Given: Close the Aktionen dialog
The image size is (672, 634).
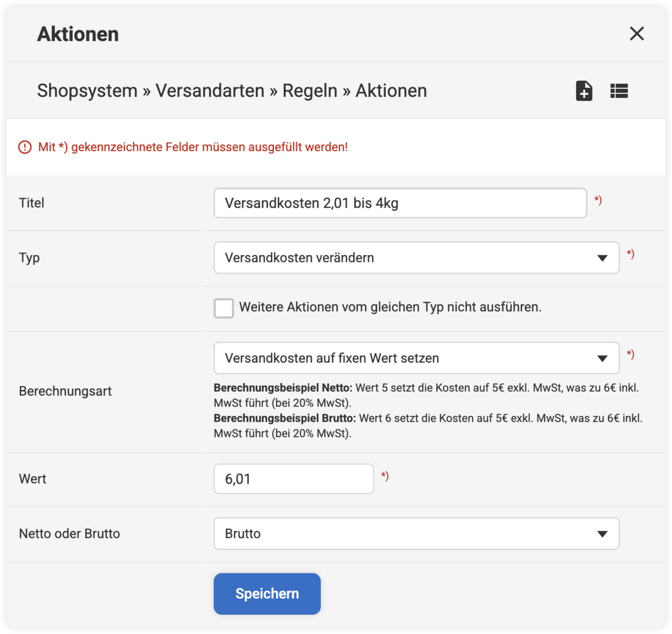Looking at the screenshot, I should pyautogui.click(x=637, y=34).
